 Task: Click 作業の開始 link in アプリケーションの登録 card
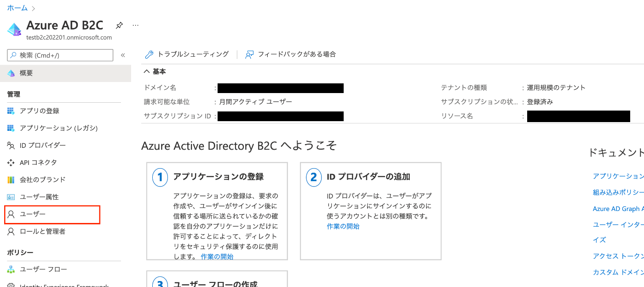pos(217,257)
